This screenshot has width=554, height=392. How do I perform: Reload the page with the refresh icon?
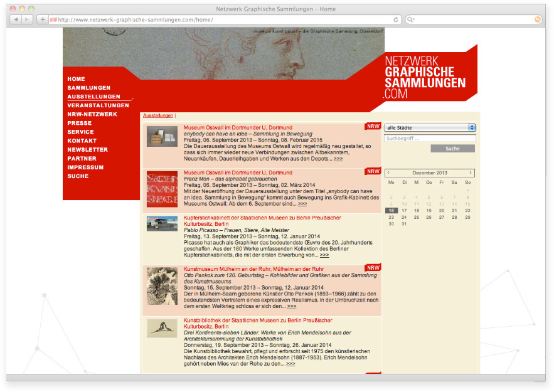(x=396, y=19)
